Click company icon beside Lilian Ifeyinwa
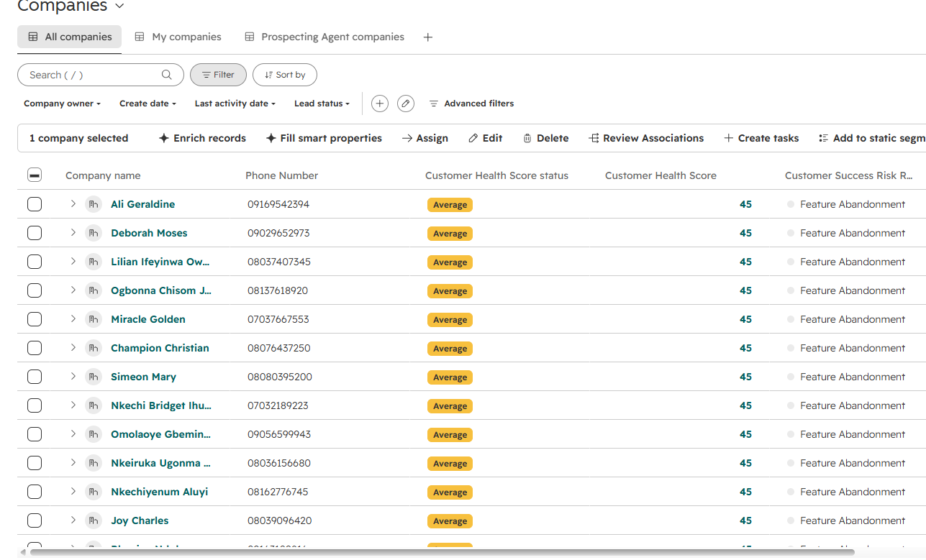Viewport: 926px width, 560px height. tap(93, 262)
